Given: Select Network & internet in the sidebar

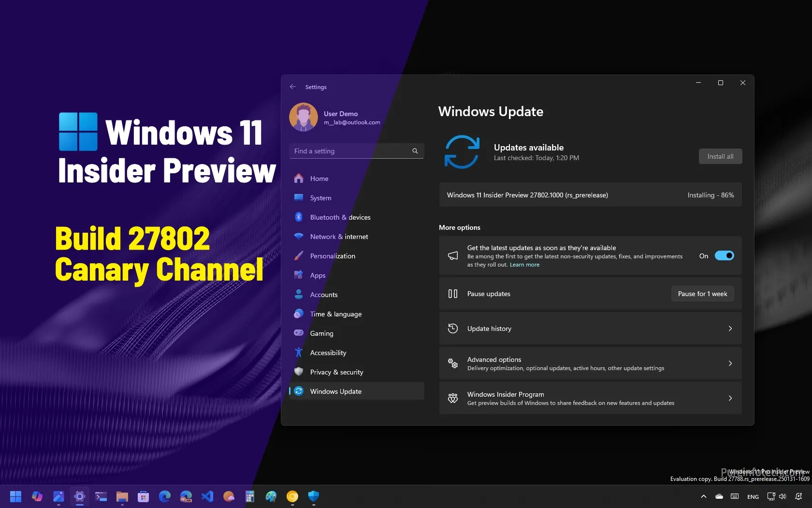Looking at the screenshot, I should pyautogui.click(x=338, y=237).
